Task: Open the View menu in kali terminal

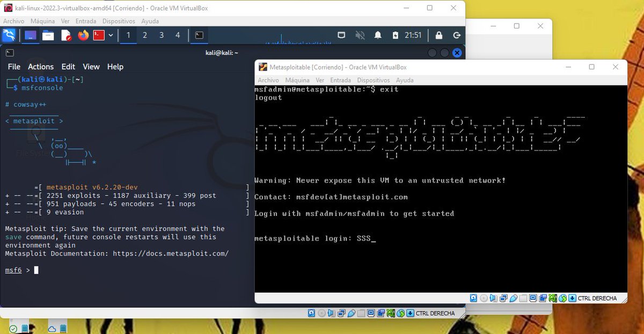Action: [x=91, y=67]
